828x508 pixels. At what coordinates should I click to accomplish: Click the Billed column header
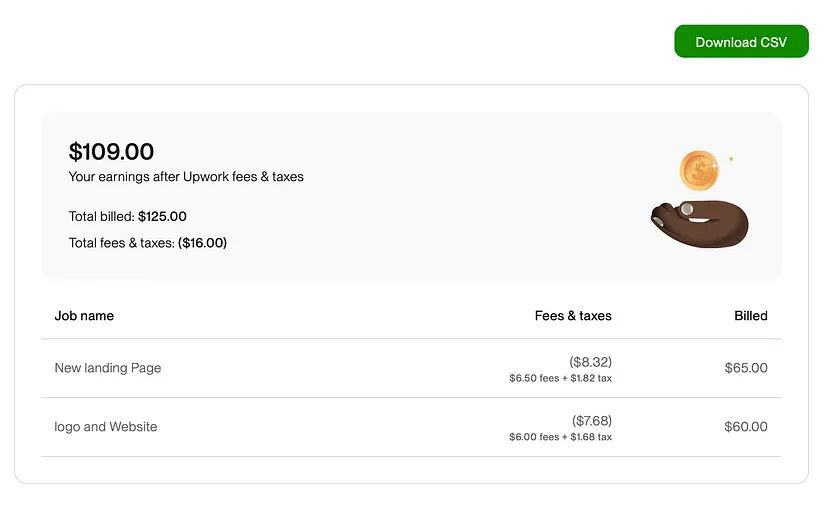pos(750,315)
